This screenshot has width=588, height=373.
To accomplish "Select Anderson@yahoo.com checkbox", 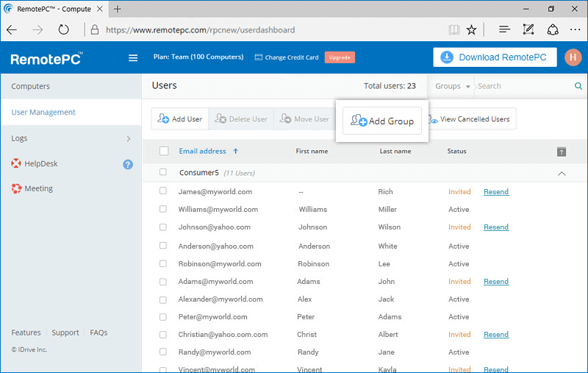I will (x=162, y=246).
